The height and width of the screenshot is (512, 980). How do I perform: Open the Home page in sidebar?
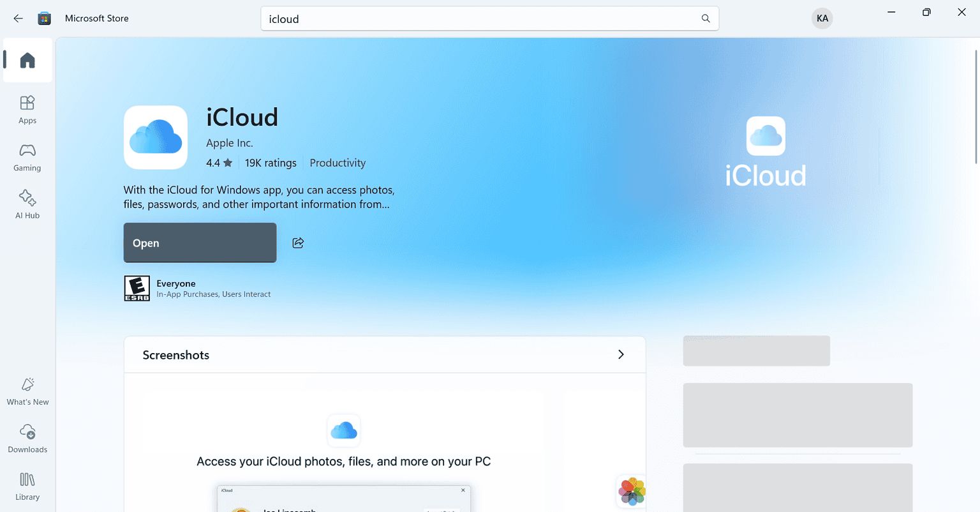27,60
